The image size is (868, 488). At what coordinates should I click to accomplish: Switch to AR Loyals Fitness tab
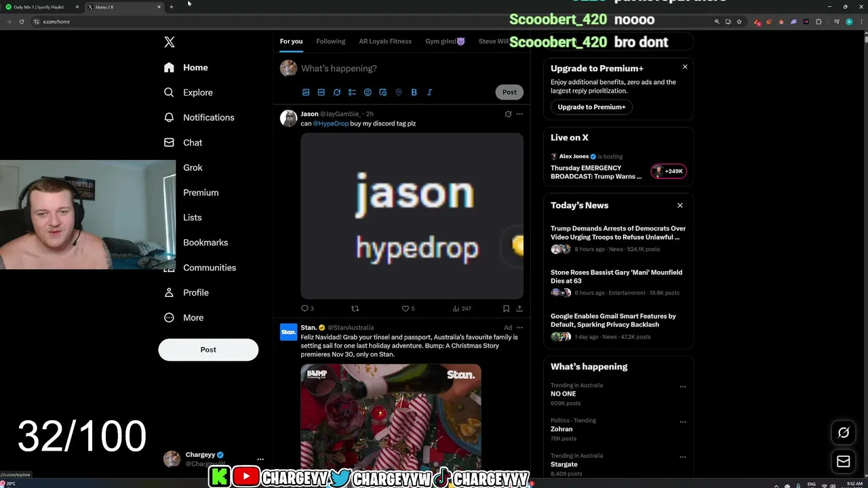(385, 41)
